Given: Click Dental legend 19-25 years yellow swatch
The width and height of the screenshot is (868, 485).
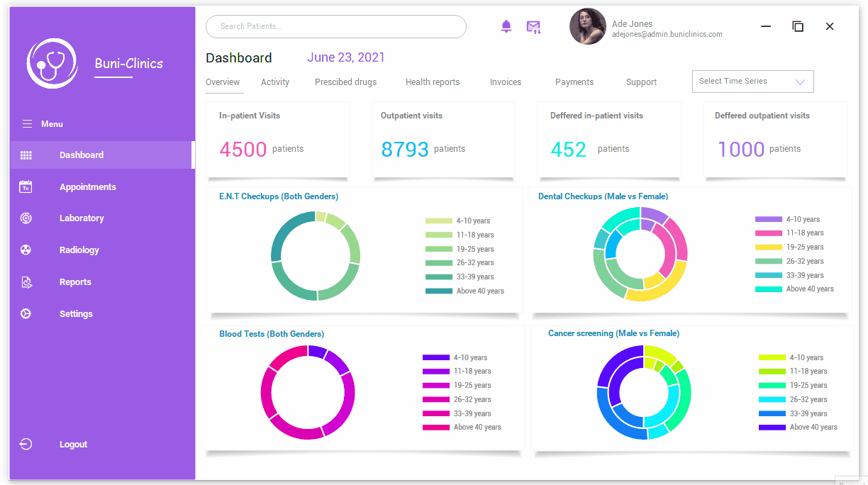Looking at the screenshot, I should click(x=769, y=247).
